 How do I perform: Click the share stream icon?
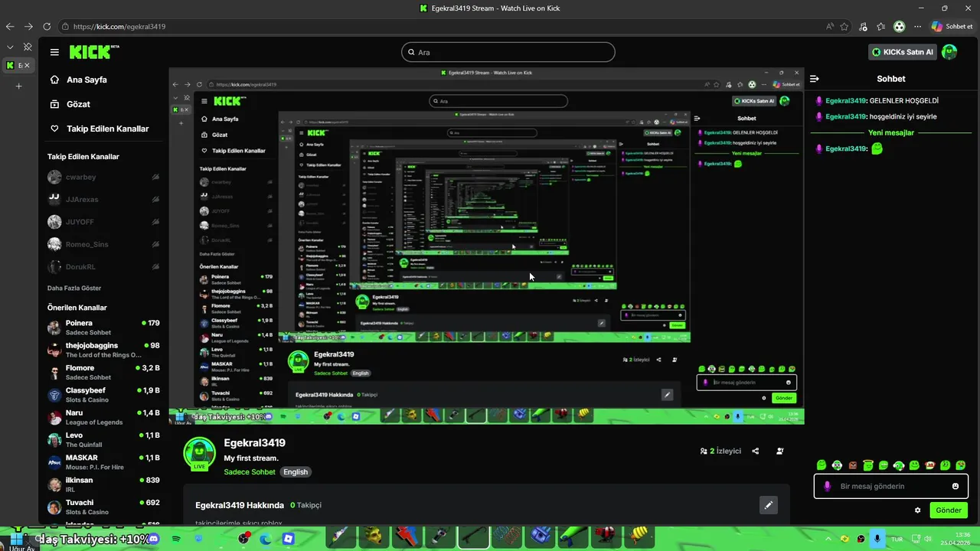pyautogui.click(x=756, y=451)
